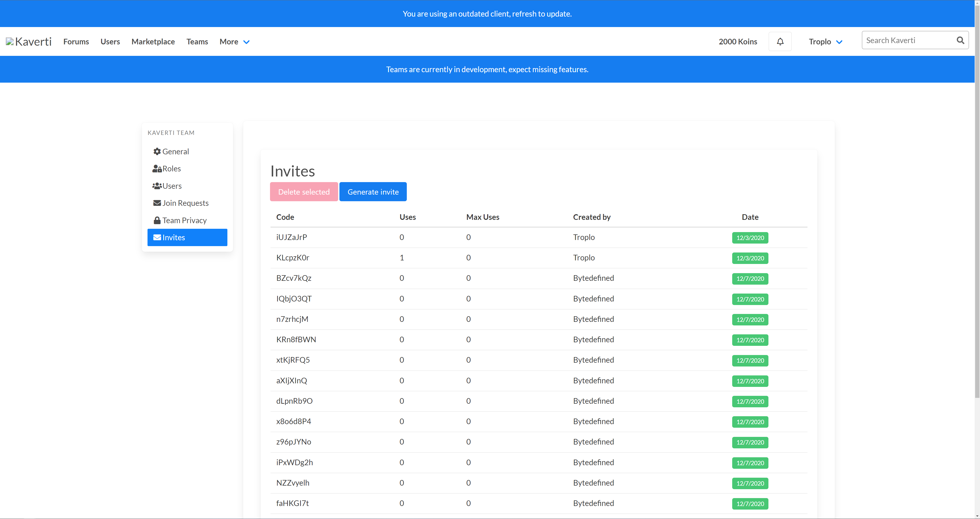This screenshot has width=980, height=519.
Task: Click the Join Requests envelope icon
Action: point(157,203)
